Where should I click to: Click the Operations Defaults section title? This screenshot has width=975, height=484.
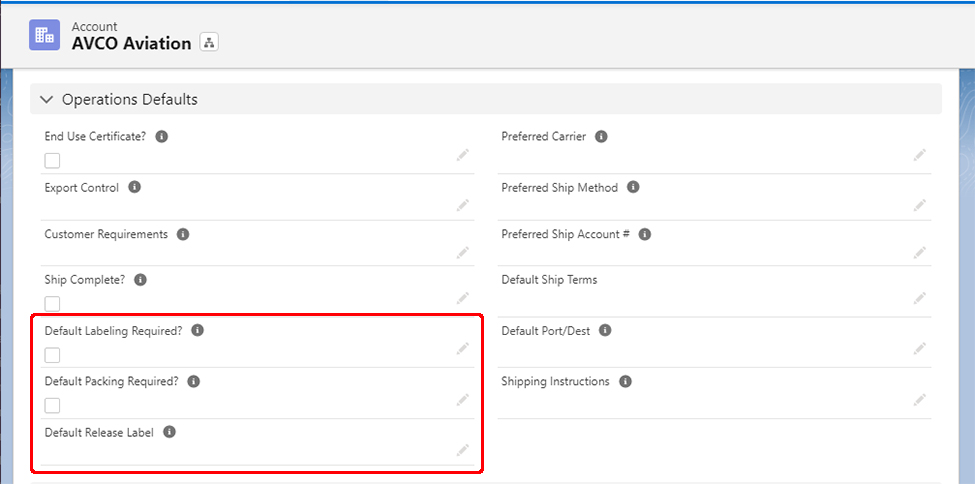coord(130,100)
